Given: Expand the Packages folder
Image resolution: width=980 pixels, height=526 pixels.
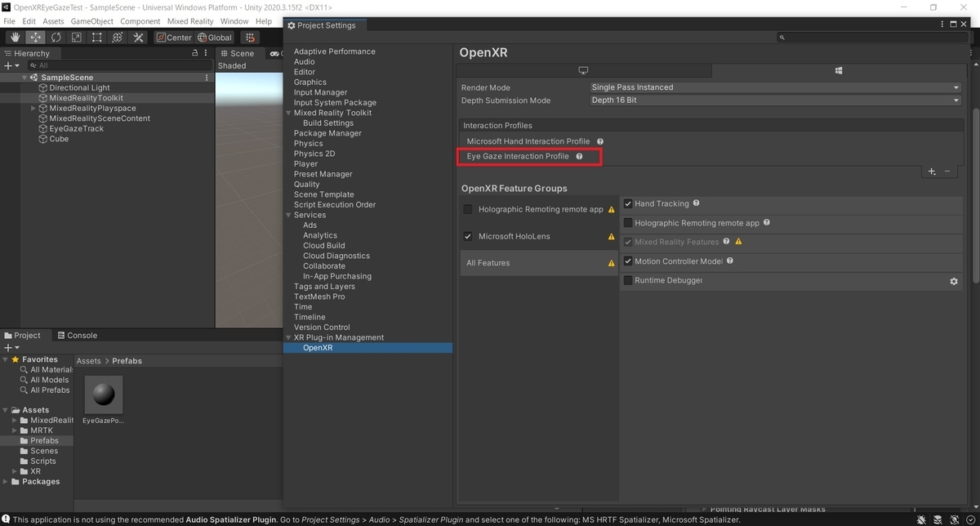Looking at the screenshot, I should [7, 482].
